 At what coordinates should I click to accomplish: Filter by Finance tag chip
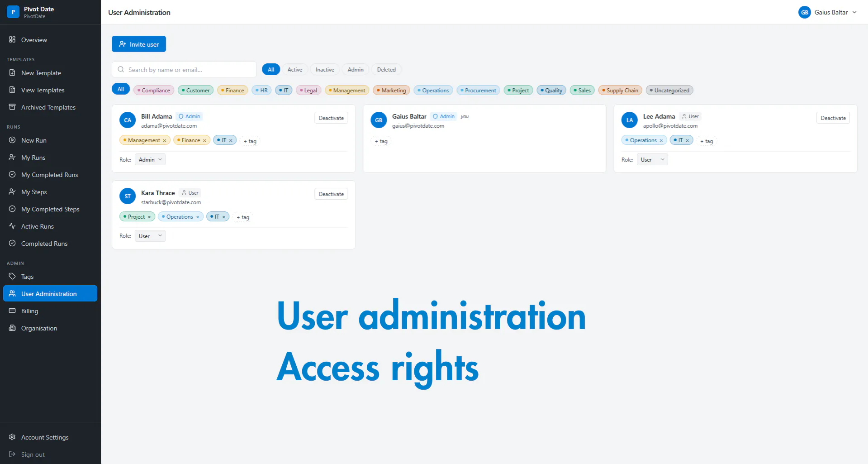(232, 90)
